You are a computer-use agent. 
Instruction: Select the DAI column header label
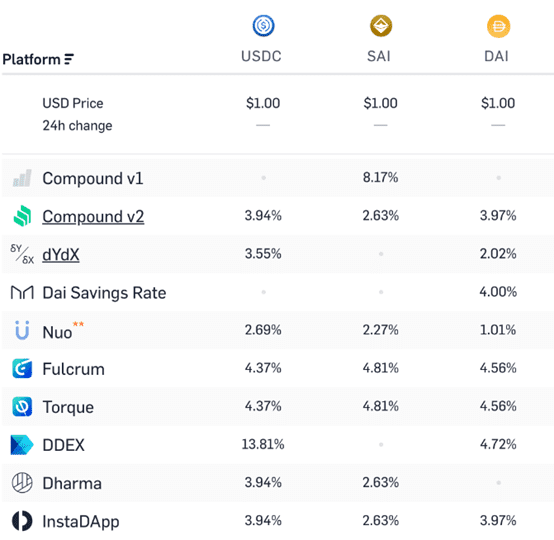tap(496, 56)
